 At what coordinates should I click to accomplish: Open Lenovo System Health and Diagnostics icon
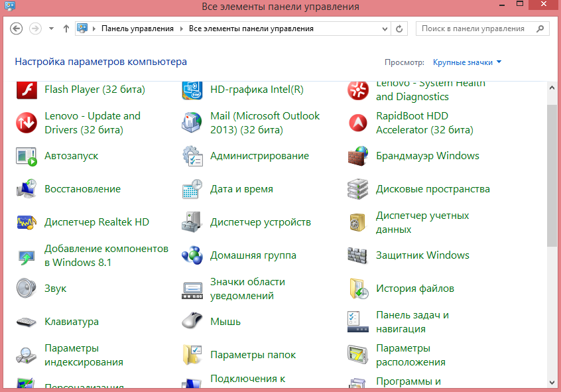point(358,90)
